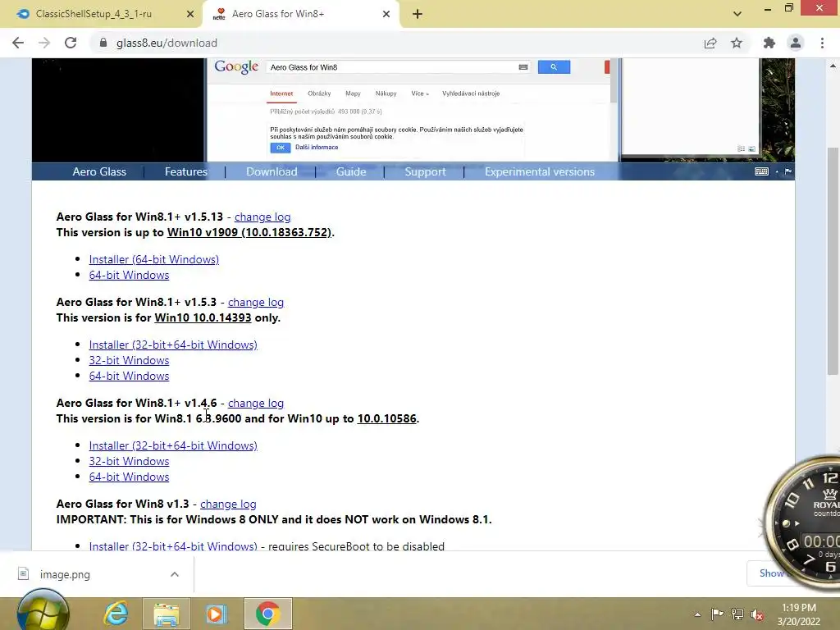Viewport: 840px width, 630px height.
Task: Download v1.5.3 64-bit Windows link
Action: 129,376
